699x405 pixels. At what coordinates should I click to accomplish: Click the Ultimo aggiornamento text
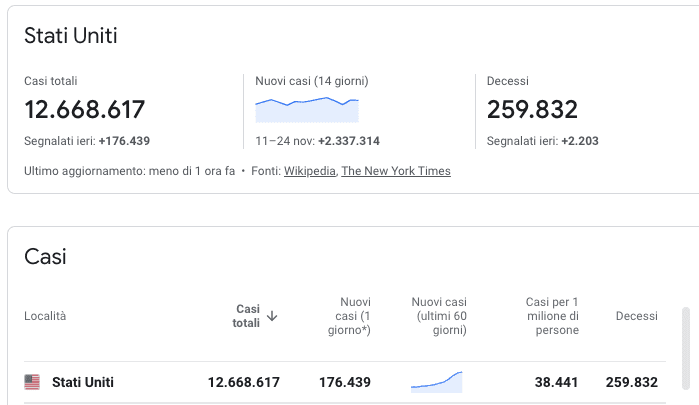(x=129, y=171)
